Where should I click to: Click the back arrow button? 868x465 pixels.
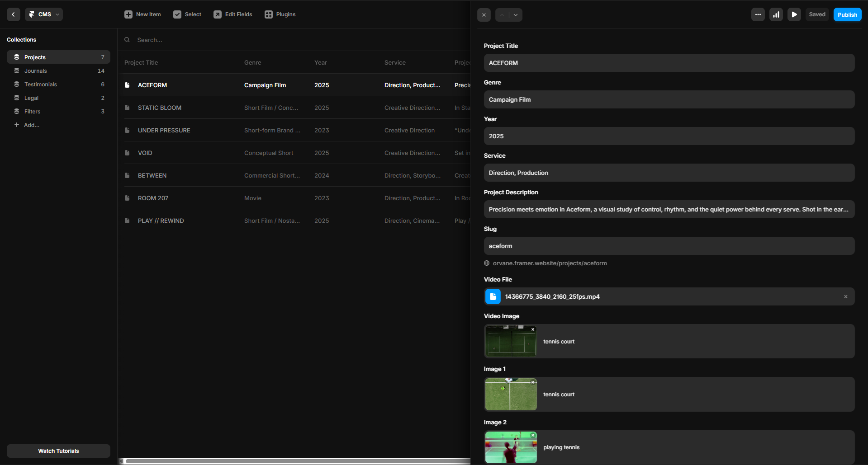[x=14, y=14]
